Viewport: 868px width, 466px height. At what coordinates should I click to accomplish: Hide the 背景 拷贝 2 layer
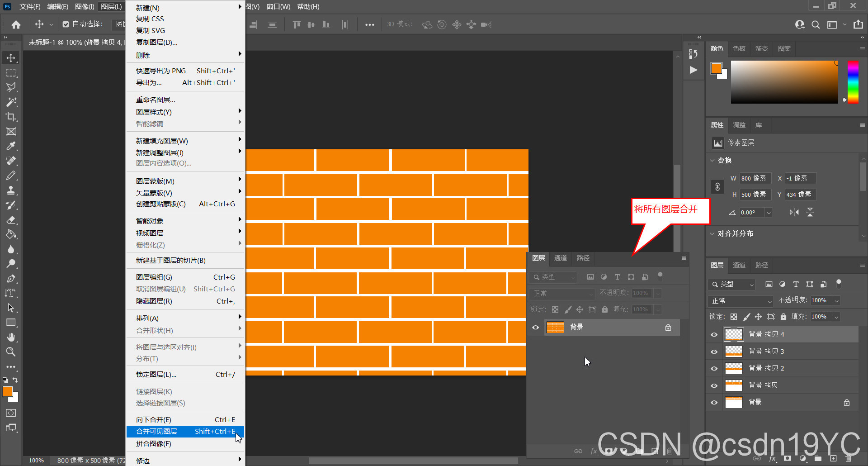click(714, 369)
